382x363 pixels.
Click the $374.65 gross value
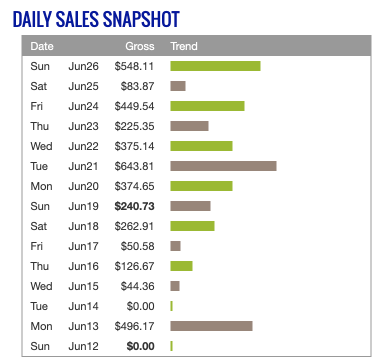coord(134,186)
